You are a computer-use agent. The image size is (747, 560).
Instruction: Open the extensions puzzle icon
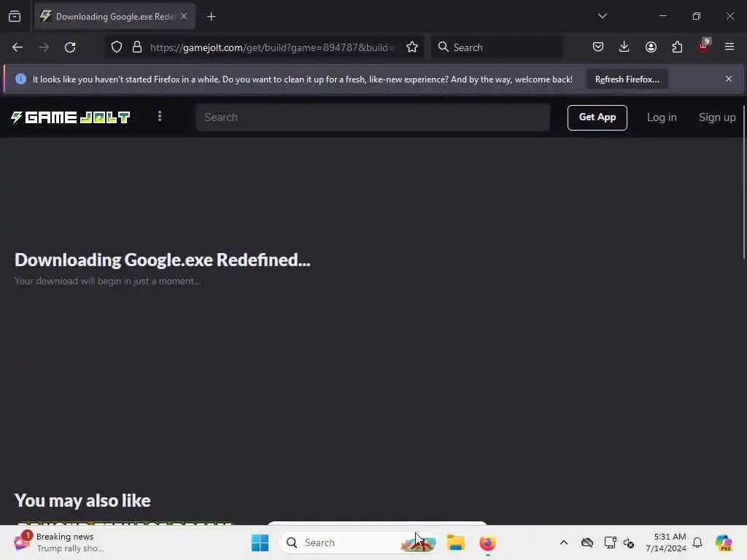coord(677,47)
